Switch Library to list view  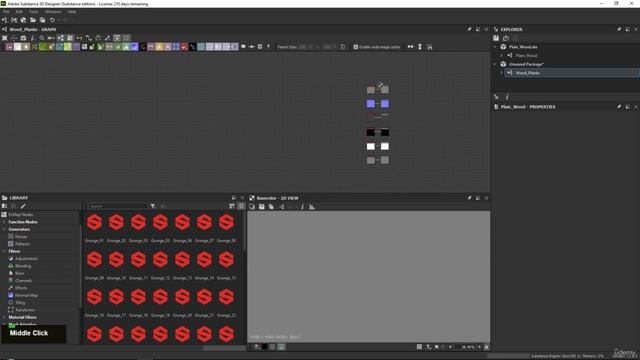232,206
